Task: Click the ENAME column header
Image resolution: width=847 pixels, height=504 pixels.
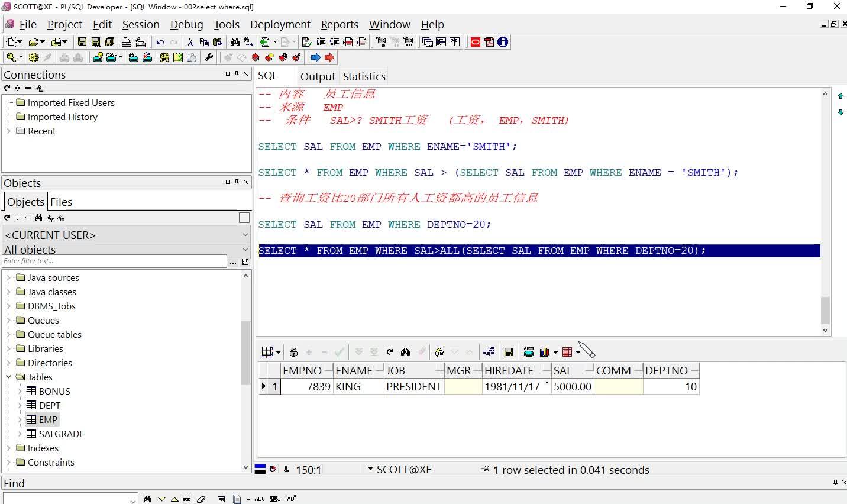Action: [x=358, y=370]
